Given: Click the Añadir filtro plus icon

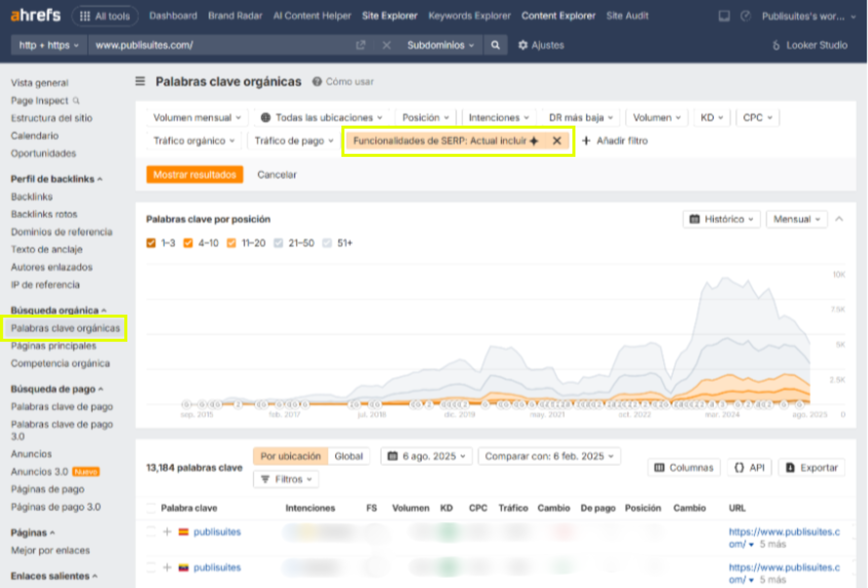Looking at the screenshot, I should [x=586, y=141].
